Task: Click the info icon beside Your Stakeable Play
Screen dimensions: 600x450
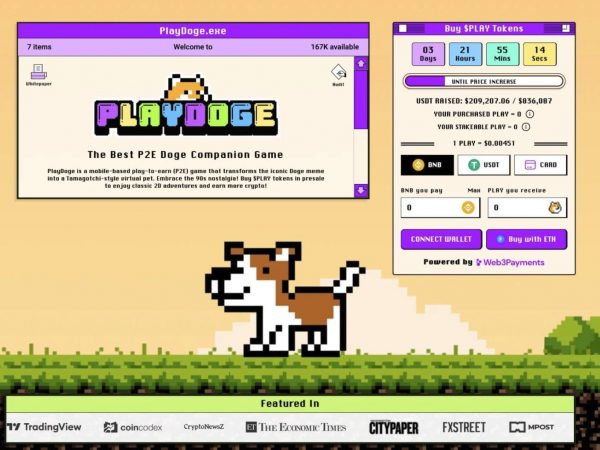Action: click(x=526, y=127)
